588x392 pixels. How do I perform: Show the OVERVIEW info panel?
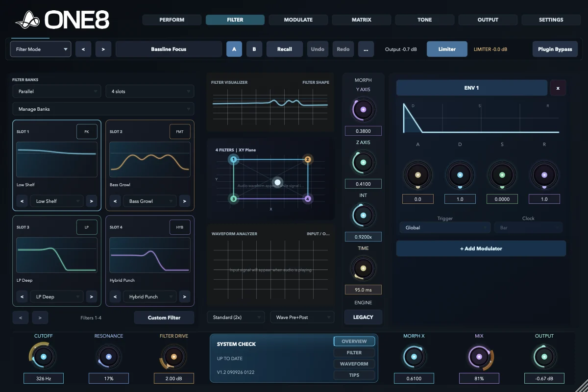coord(354,341)
